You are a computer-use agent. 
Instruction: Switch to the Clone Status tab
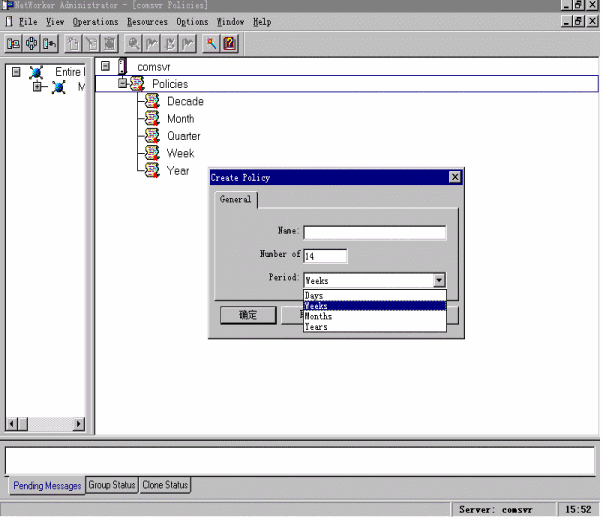(x=165, y=486)
